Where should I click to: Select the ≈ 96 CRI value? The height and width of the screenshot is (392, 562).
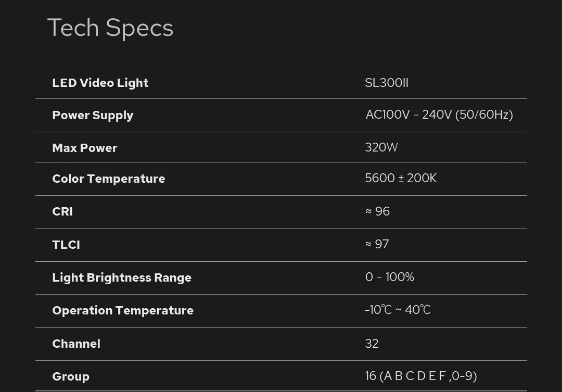click(377, 211)
